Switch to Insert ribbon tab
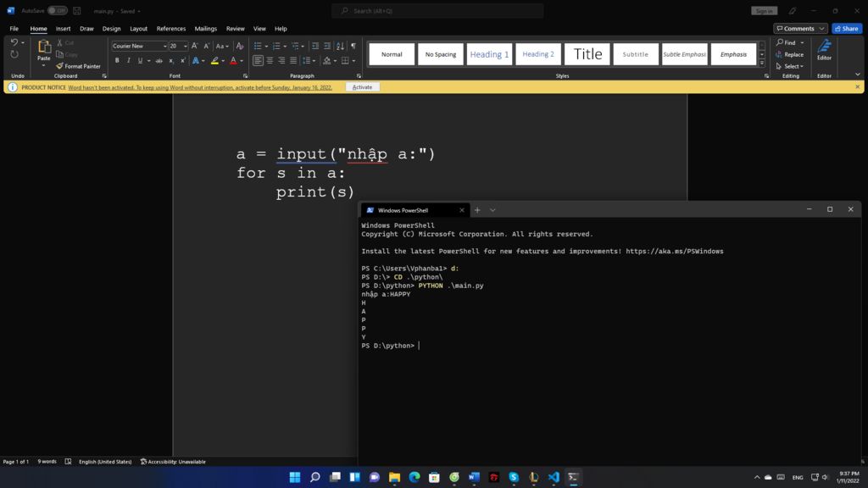This screenshot has width=868, height=488. click(63, 28)
